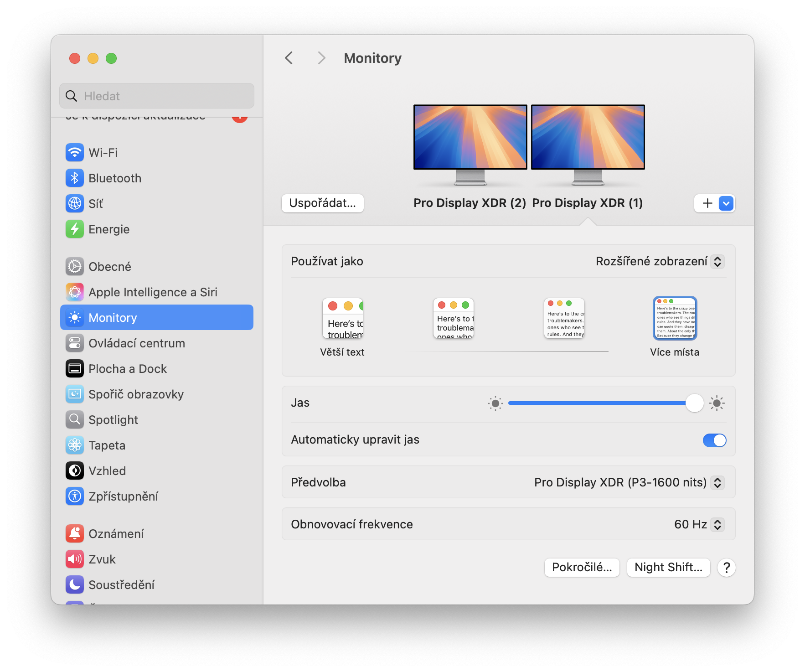Click the Energie lightning bolt icon
The image size is (805, 672).
(75, 229)
